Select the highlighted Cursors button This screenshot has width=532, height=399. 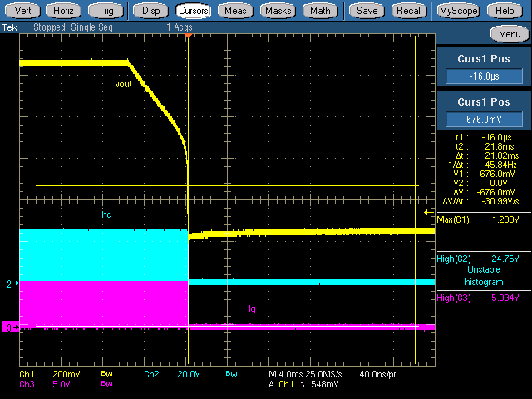pyautogui.click(x=194, y=11)
